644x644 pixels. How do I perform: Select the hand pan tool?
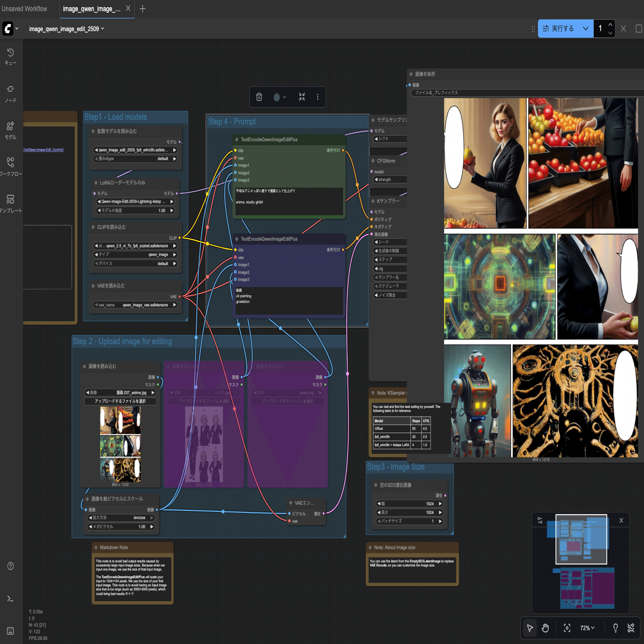pos(546,628)
